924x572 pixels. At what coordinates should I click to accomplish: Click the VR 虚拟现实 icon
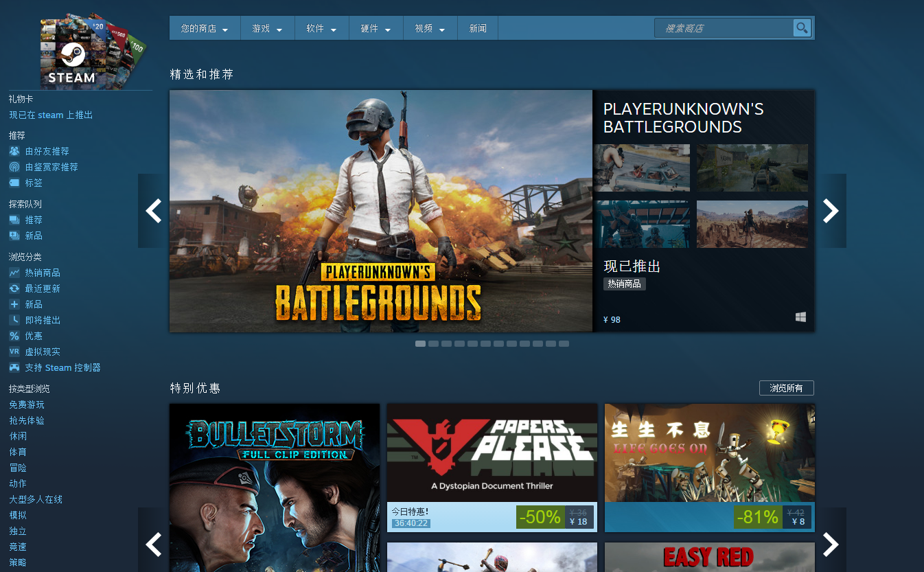(14, 352)
